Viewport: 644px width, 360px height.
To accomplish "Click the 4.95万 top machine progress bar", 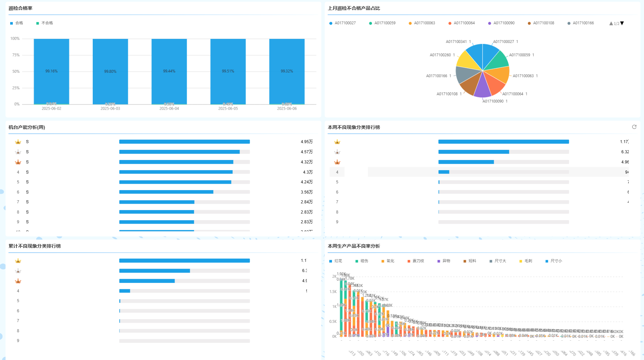I will [x=184, y=142].
